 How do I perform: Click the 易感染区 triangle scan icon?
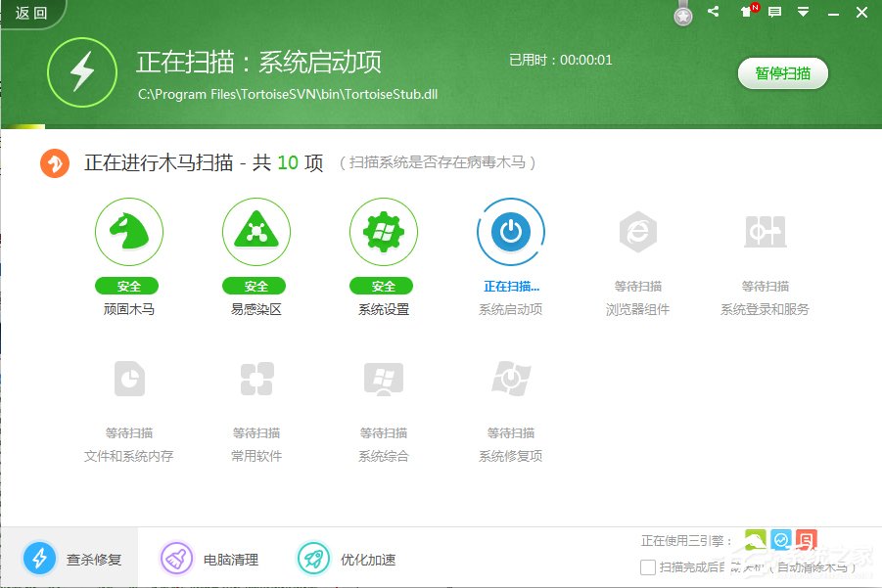click(x=255, y=232)
